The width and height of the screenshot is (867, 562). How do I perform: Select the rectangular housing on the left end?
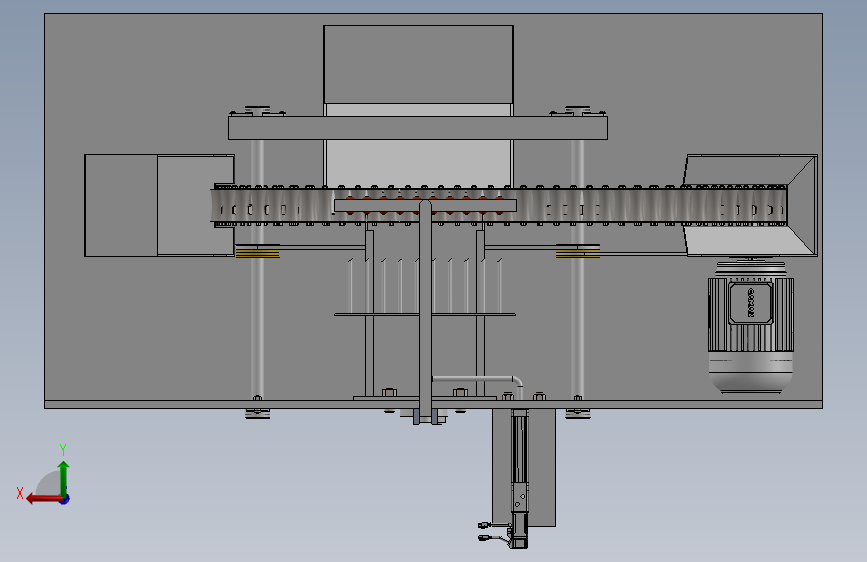pyautogui.click(x=159, y=205)
